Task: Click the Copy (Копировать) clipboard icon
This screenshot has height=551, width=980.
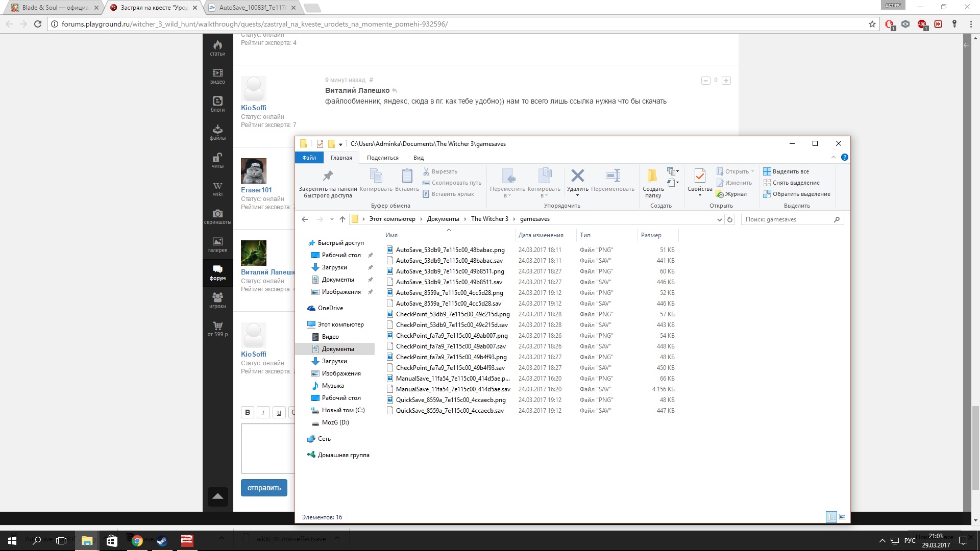Action: pyautogui.click(x=376, y=176)
